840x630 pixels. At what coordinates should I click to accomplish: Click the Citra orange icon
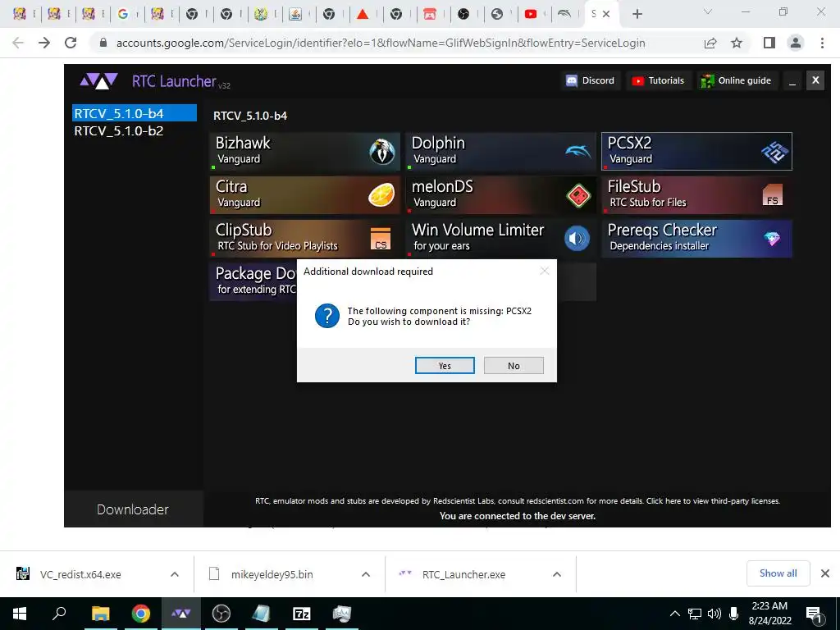pyautogui.click(x=381, y=195)
